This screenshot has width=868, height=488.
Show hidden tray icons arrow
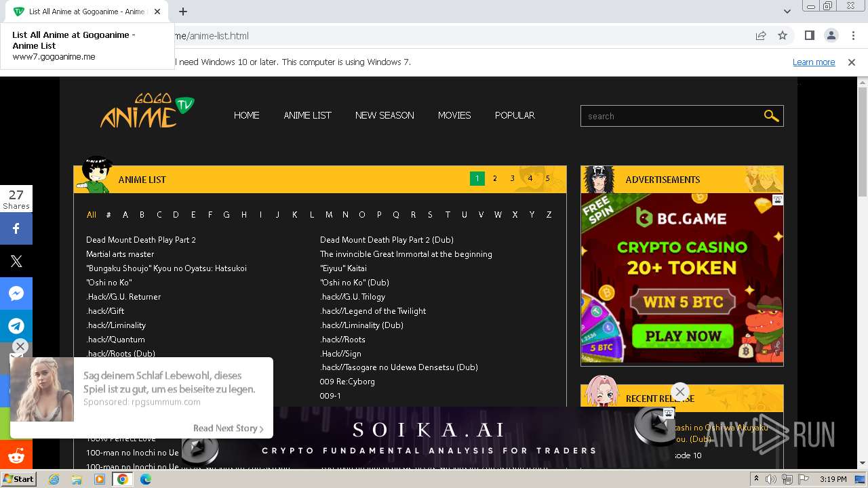pyautogui.click(x=756, y=479)
